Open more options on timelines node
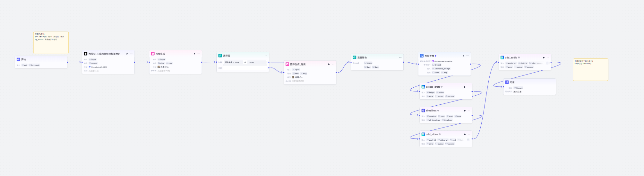Screen dimensions: 644x176 (469, 110)
